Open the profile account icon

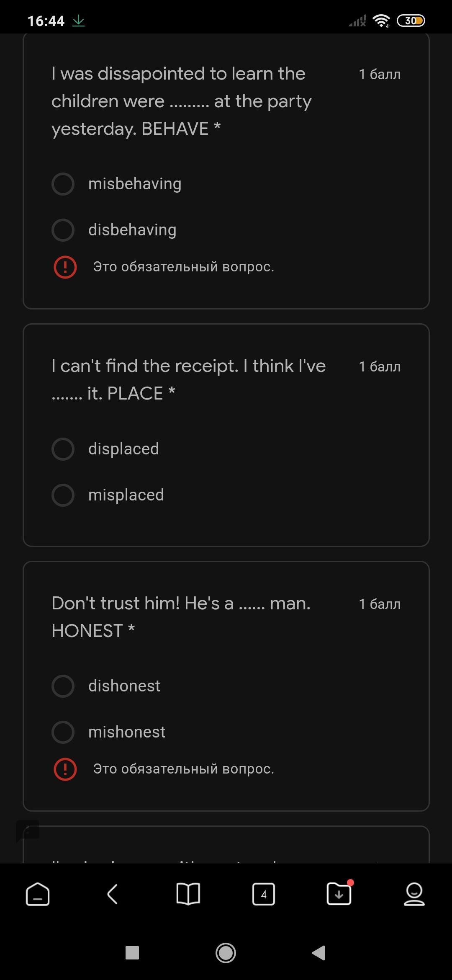[x=414, y=895]
